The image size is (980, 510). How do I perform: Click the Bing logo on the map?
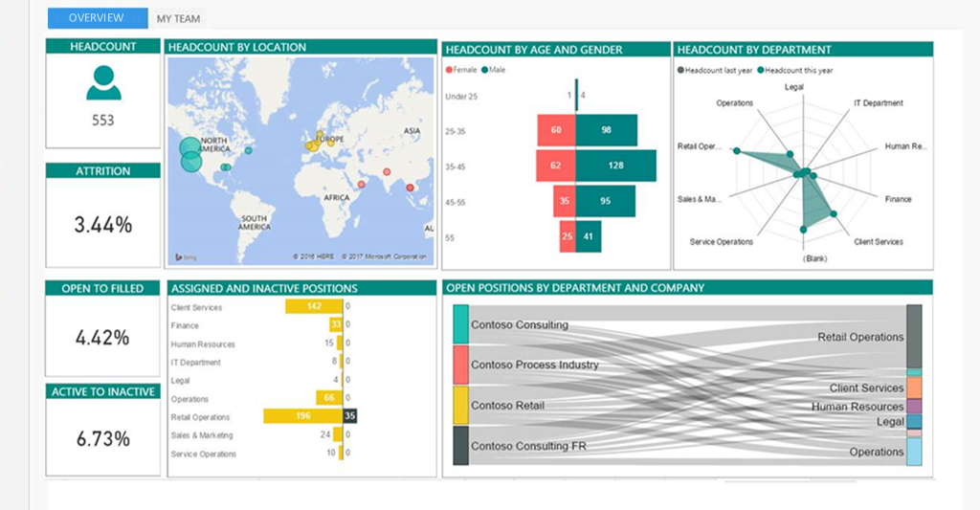click(186, 256)
